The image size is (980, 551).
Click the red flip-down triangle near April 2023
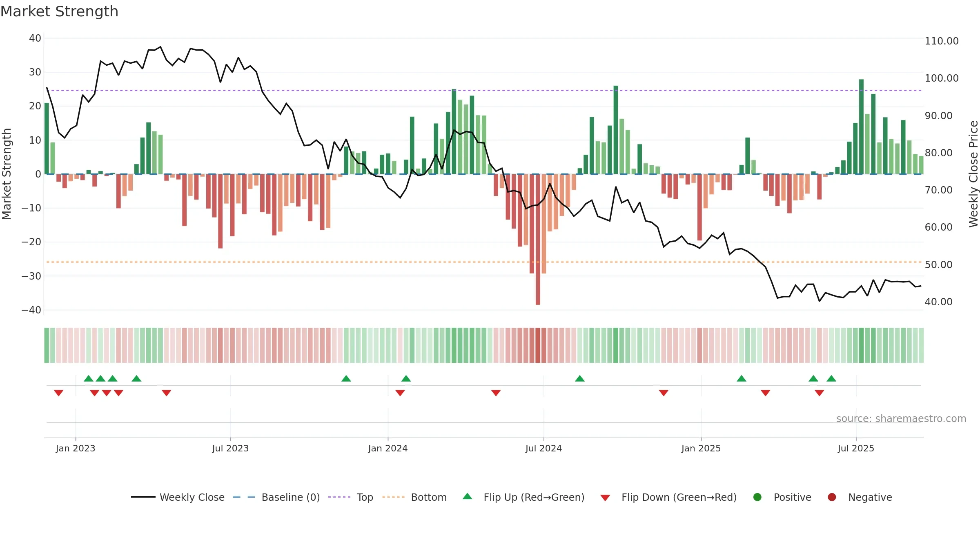166,393
